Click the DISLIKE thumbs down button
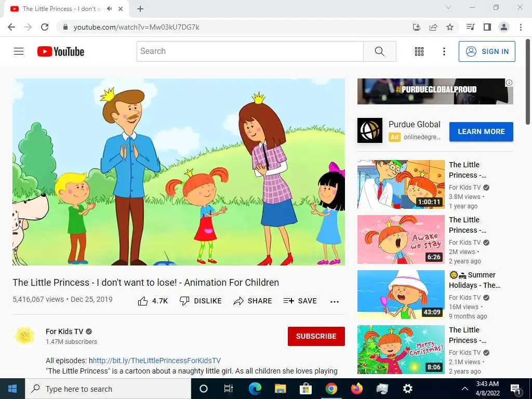The width and height of the screenshot is (532, 399). point(201,301)
